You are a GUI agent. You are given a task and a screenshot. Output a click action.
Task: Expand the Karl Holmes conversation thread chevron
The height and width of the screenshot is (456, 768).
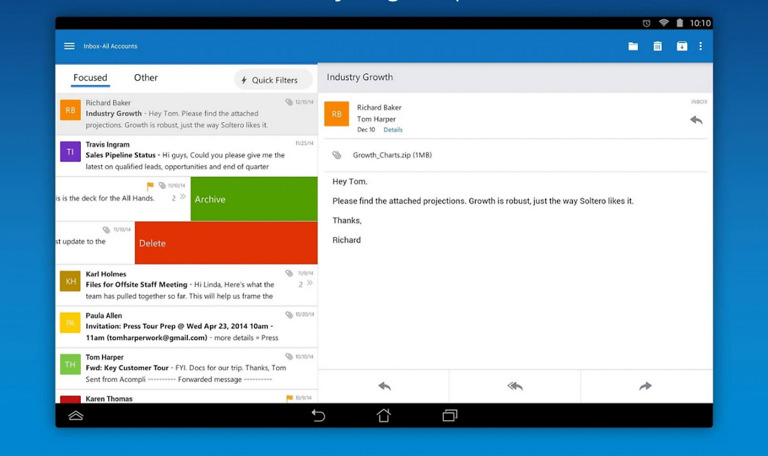click(x=309, y=284)
